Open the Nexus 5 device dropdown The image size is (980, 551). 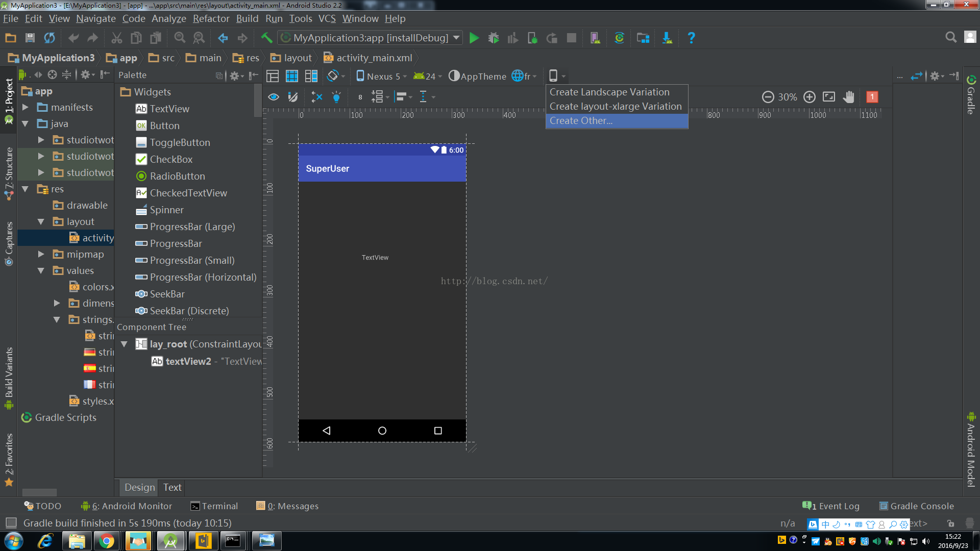pyautogui.click(x=381, y=76)
